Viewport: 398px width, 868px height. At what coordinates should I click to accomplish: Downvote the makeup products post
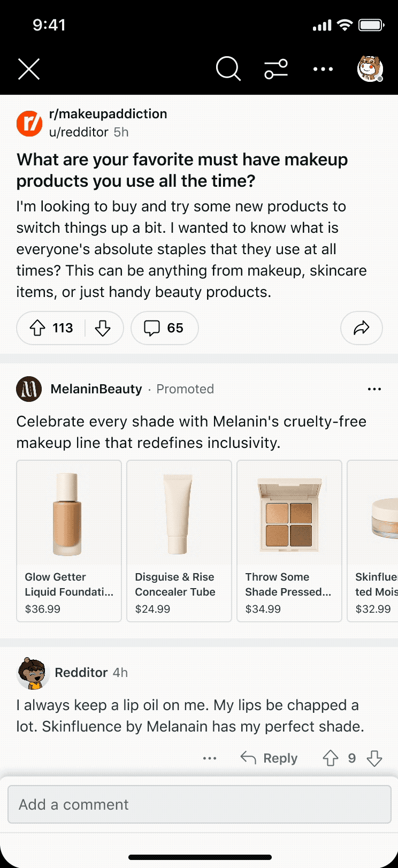[103, 328]
